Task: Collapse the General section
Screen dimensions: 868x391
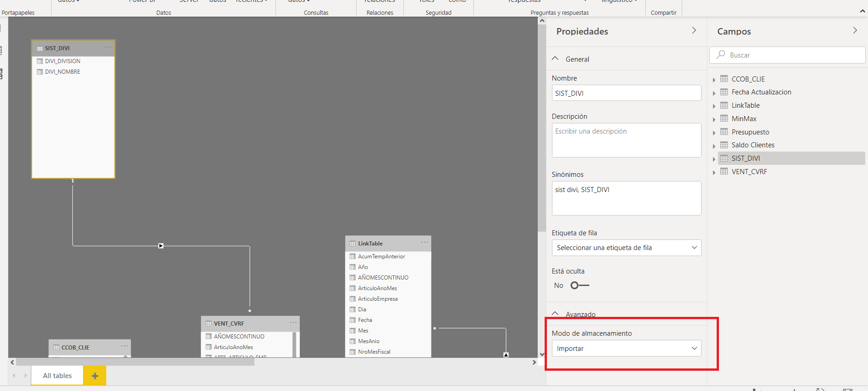Action: [x=555, y=58]
